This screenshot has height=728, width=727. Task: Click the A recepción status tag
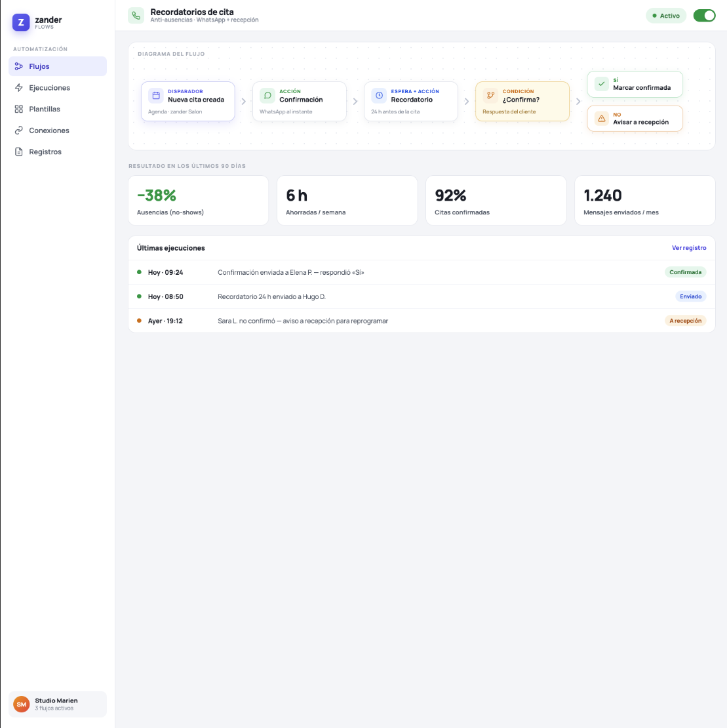685,321
